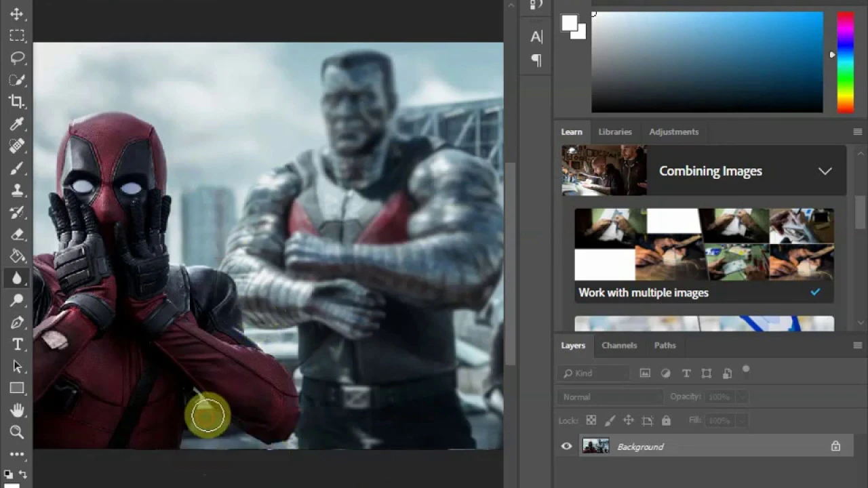Open the Edit Toolbar three-dots menu
This screenshot has width=868, height=488.
pyautogui.click(x=17, y=454)
